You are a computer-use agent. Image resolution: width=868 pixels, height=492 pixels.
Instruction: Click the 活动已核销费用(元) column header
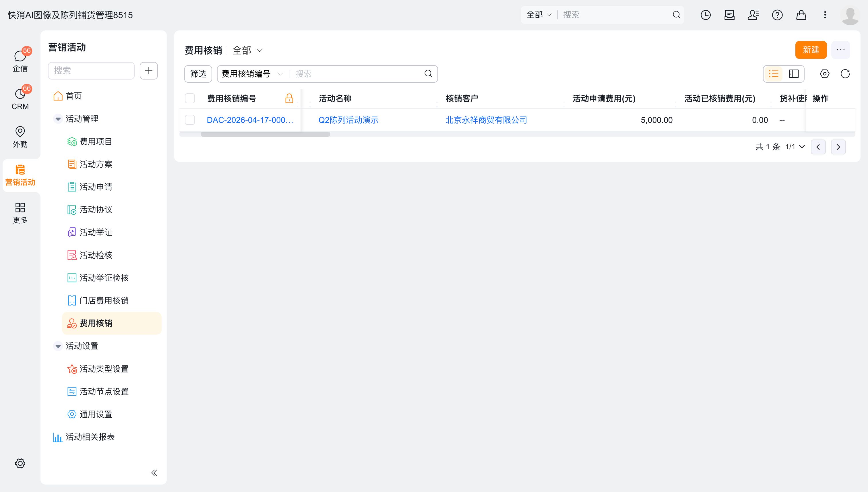click(x=720, y=98)
